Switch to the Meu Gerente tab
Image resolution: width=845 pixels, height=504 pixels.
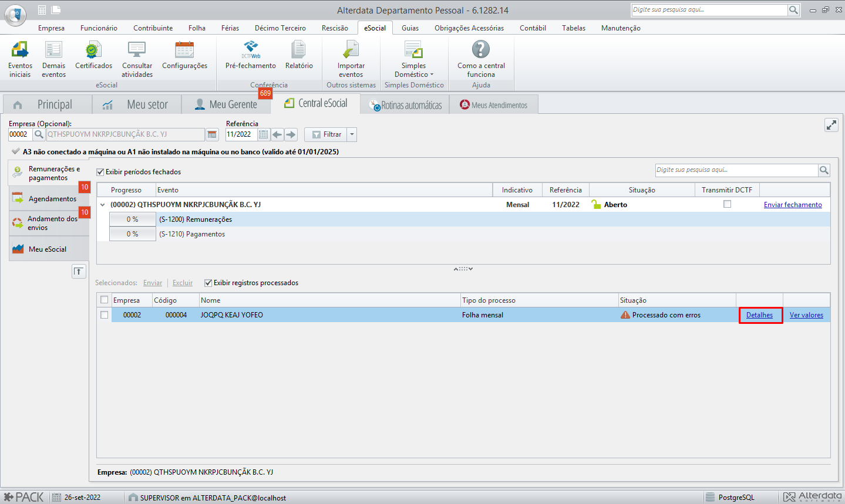pyautogui.click(x=226, y=104)
